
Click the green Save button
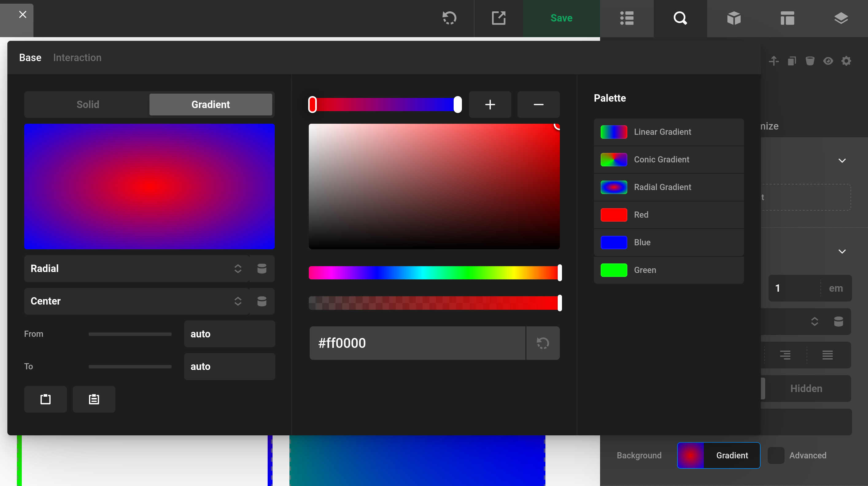(561, 18)
